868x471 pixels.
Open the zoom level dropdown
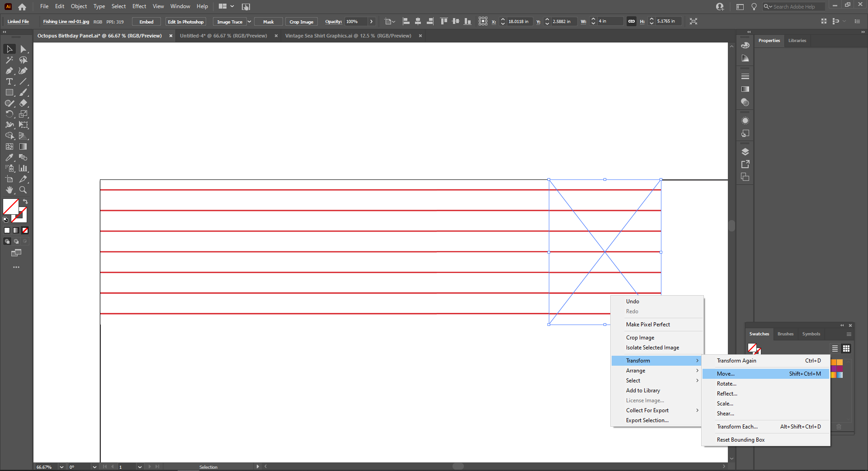point(61,467)
